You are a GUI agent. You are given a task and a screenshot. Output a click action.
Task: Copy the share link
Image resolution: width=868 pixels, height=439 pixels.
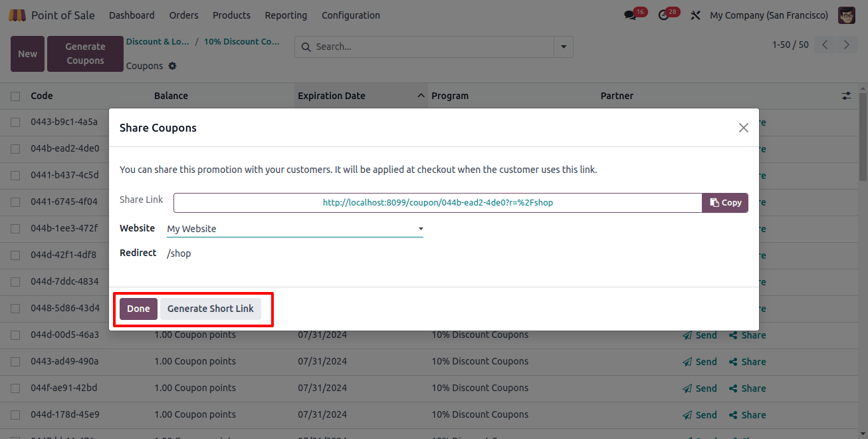(725, 203)
